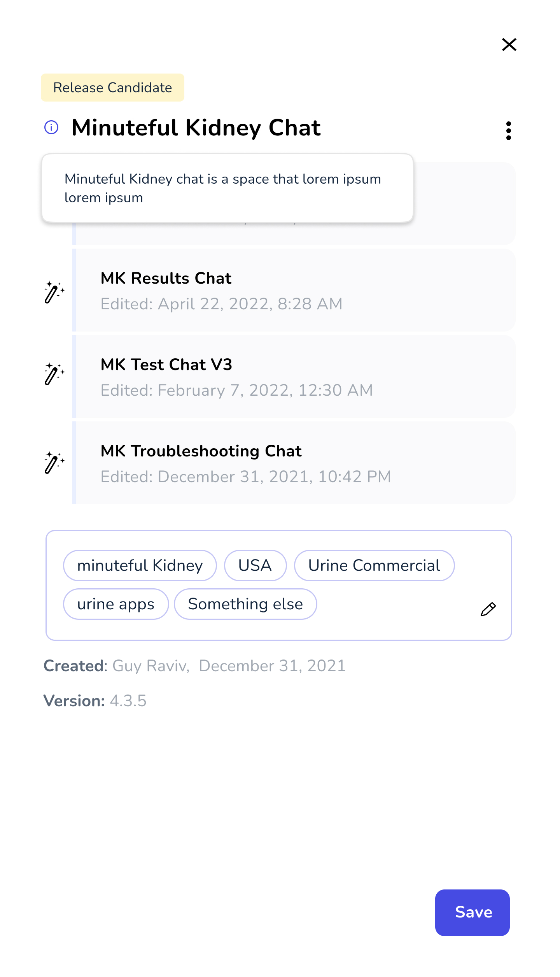Image resolution: width=560 pixels, height=977 pixels.
Task: Click the Release Candidate status badge
Action: [x=112, y=88]
